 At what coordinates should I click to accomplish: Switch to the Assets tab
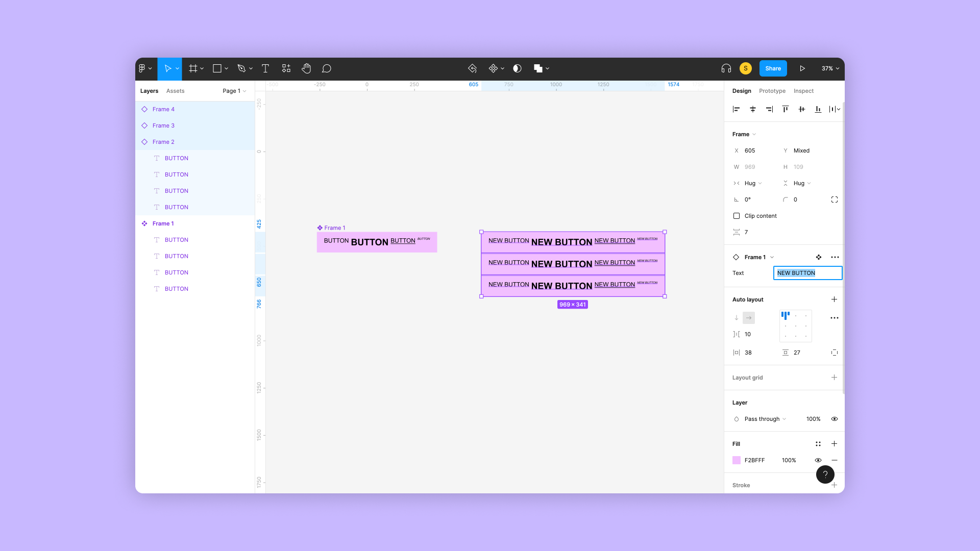pyautogui.click(x=175, y=91)
